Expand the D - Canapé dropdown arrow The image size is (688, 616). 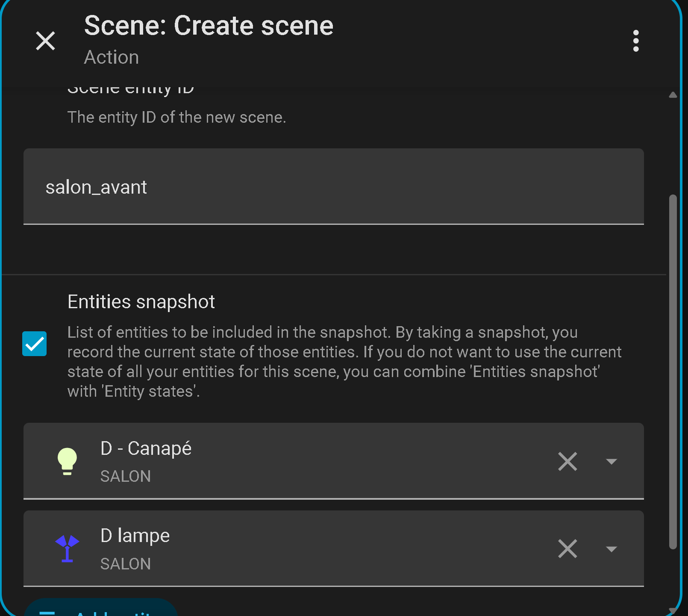(x=612, y=461)
